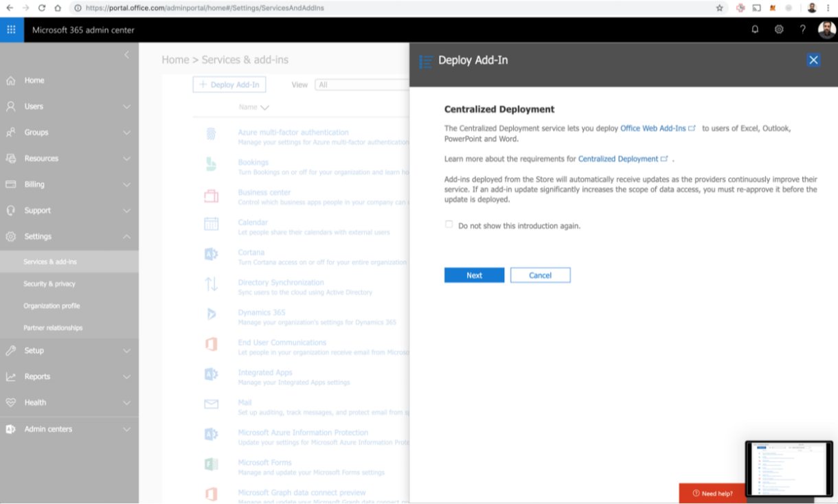838x504 pixels.
Task: Click the Home sidebar icon
Action: click(11, 80)
